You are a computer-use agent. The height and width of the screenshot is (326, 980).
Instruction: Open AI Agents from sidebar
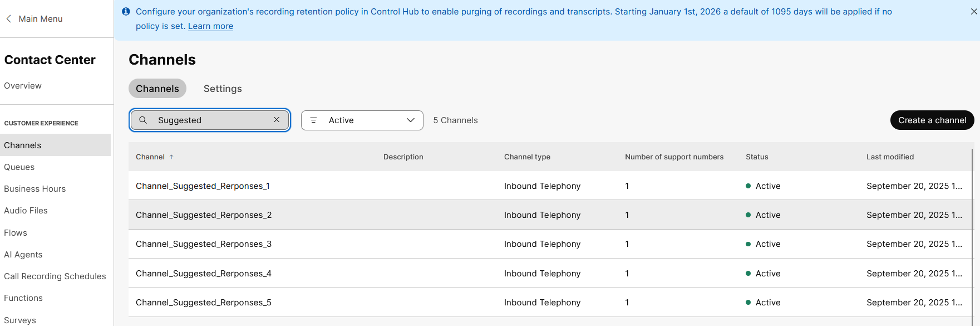click(x=23, y=255)
